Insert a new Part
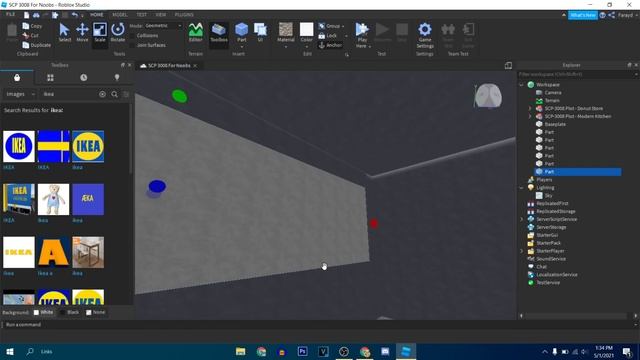This screenshot has width=640, height=360. coord(242,32)
